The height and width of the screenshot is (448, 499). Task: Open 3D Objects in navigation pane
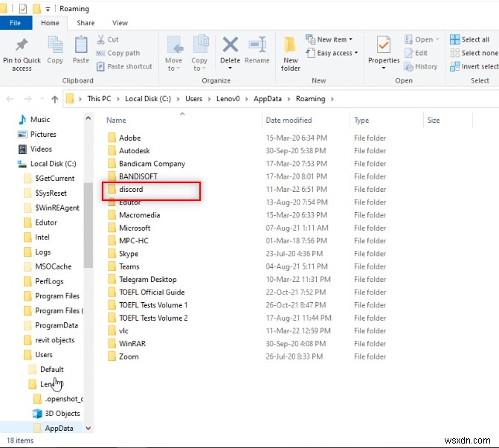coord(57,414)
